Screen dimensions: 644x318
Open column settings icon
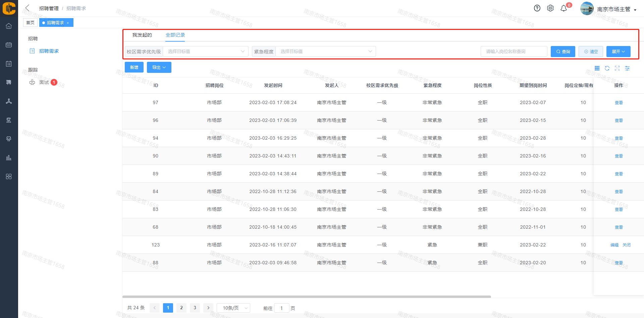(x=627, y=69)
